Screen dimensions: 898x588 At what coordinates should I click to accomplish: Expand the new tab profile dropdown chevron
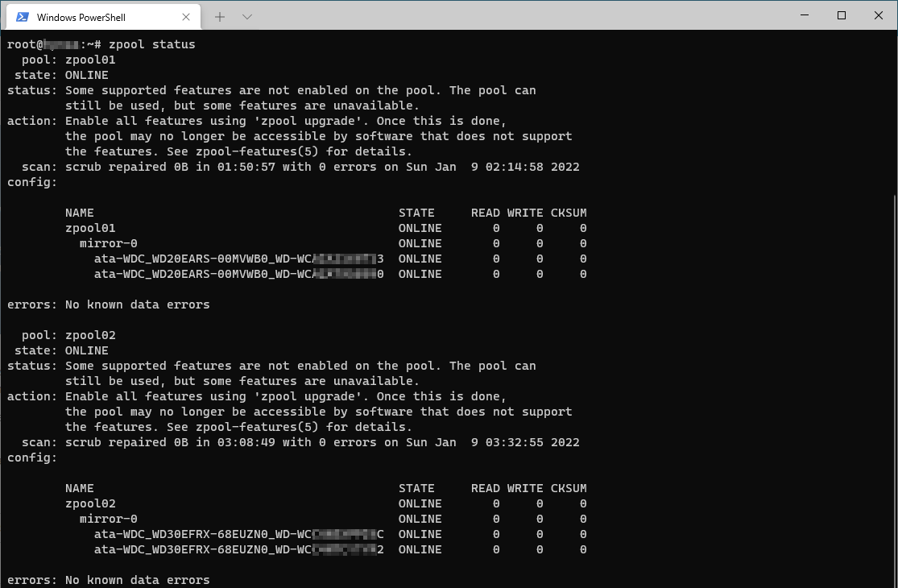247,17
